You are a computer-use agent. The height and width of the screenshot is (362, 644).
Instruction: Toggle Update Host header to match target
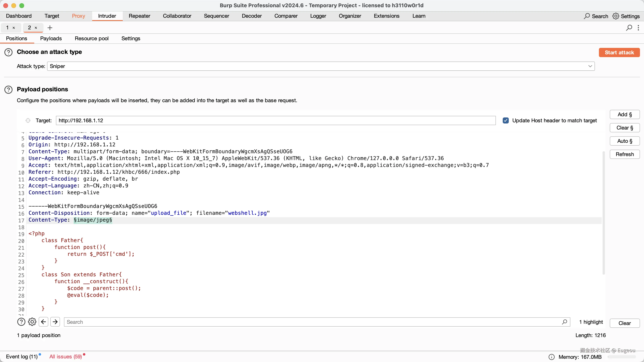[x=506, y=121]
